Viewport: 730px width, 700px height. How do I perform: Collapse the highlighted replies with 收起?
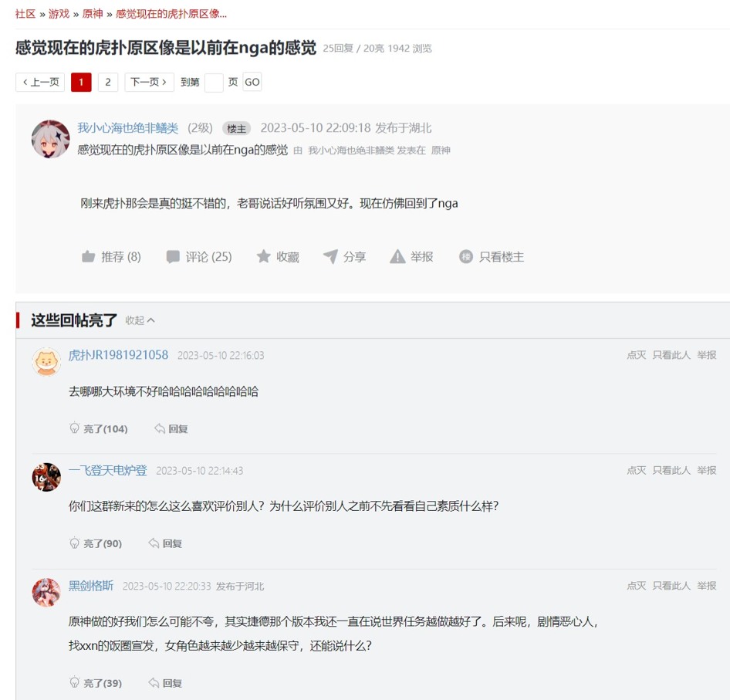[140, 320]
